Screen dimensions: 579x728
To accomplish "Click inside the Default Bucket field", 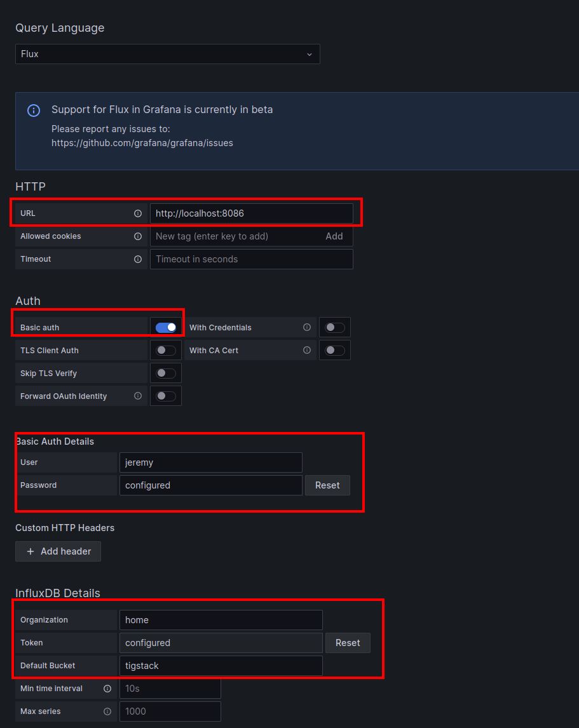I will 221,665.
